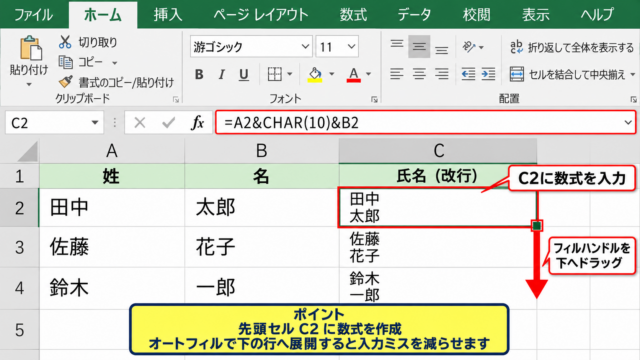Click merge and center (セルを結合して中央揃え)
The height and width of the screenshot is (360, 640).
click(567, 74)
